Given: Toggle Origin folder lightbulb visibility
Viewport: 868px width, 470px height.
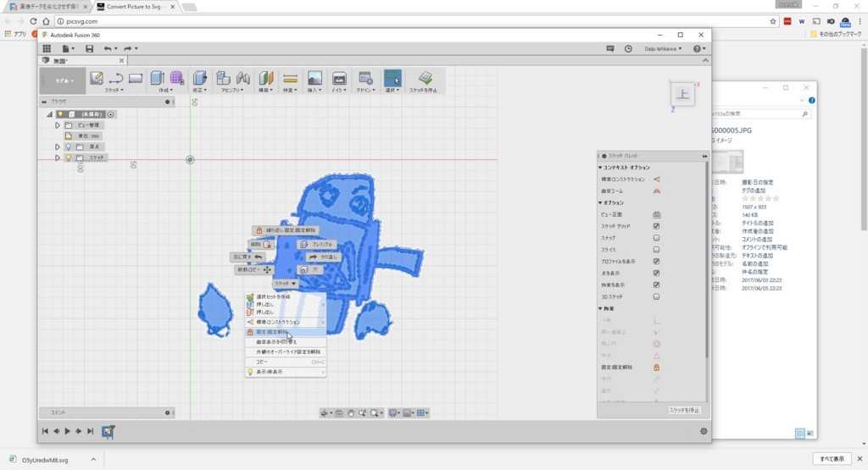Looking at the screenshot, I should 69,147.
